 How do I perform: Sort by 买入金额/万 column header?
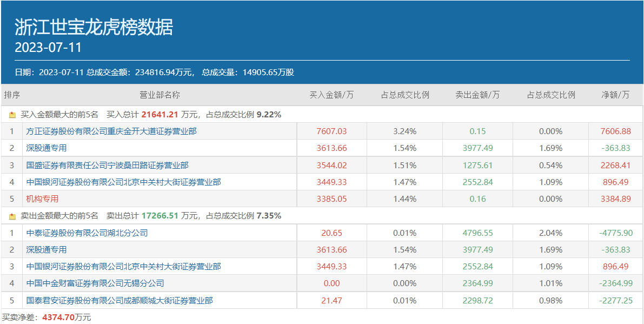coord(331,95)
